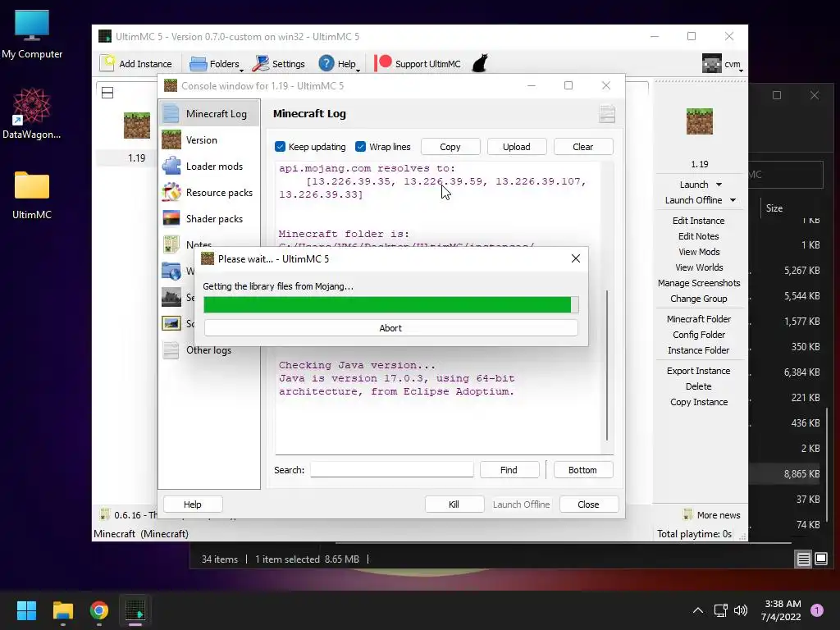Click the black cat icon in toolbar
Screen dimensions: 840x630
[x=480, y=63]
